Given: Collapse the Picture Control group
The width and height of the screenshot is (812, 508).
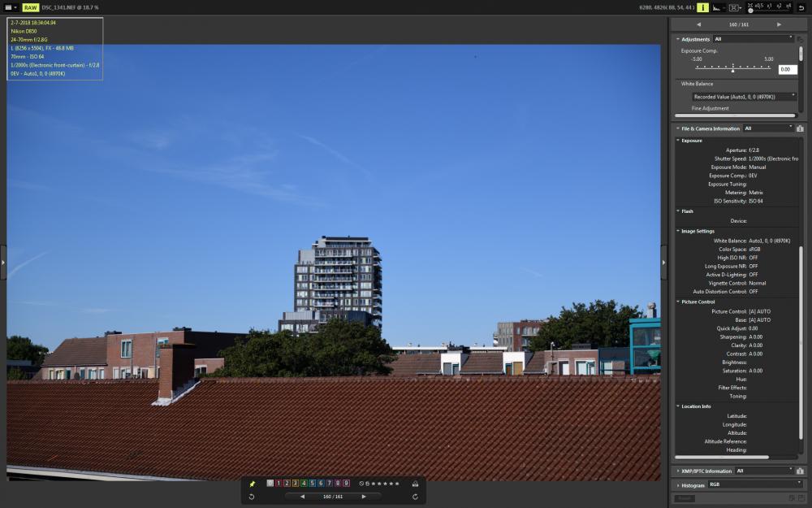Looking at the screenshot, I should pyautogui.click(x=678, y=302).
